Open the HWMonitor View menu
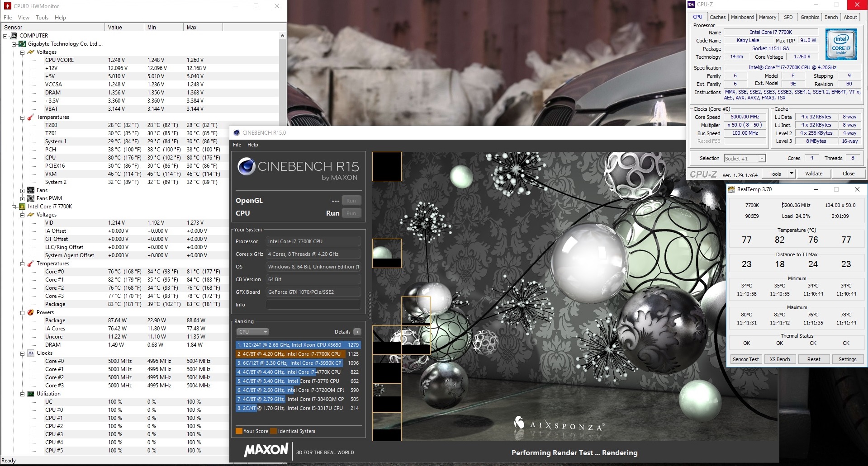This screenshot has height=466, width=868. click(24, 18)
